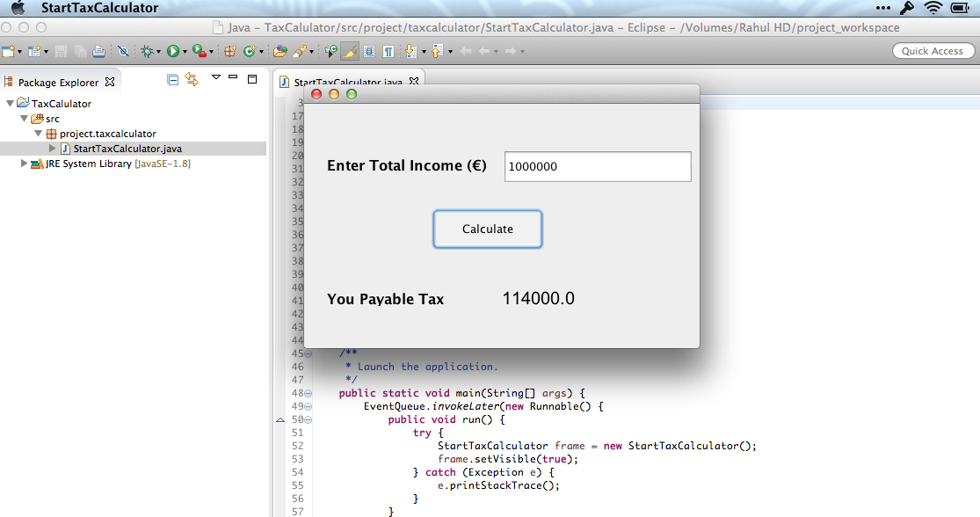Toggle Show Whitespace Characters pilcrow icon
Image resolution: width=980 pixels, height=517 pixels.
[x=388, y=52]
